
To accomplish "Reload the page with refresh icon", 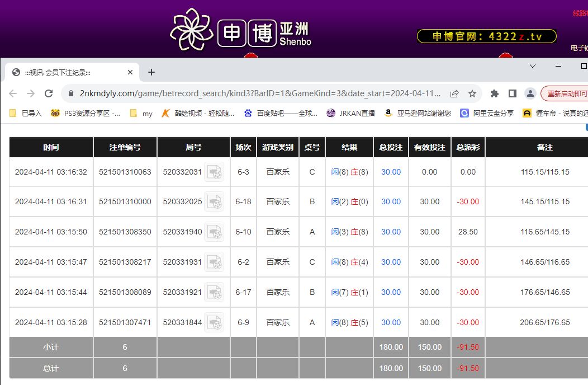I will tap(49, 93).
